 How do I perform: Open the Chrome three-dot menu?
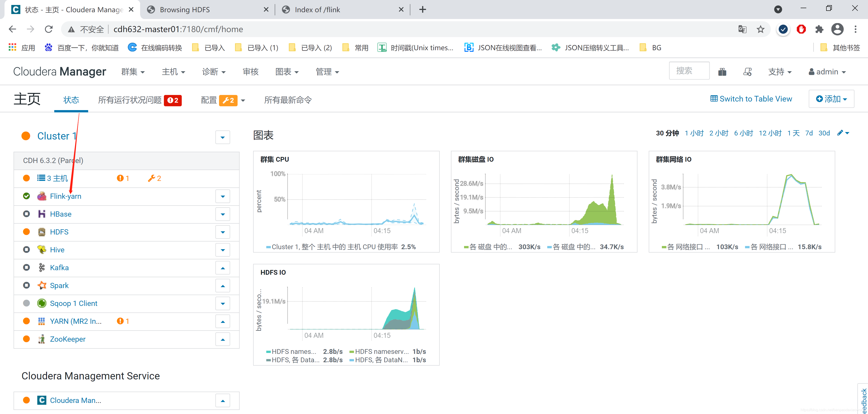(x=856, y=29)
